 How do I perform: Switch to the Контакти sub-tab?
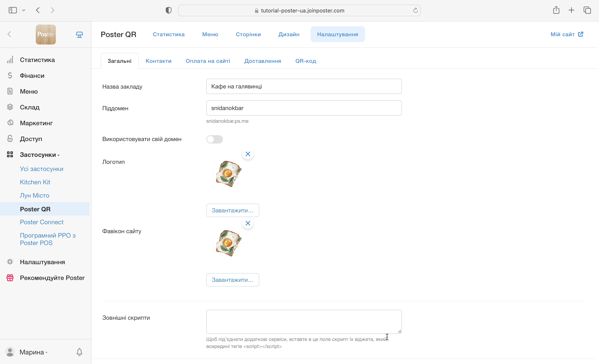158,61
